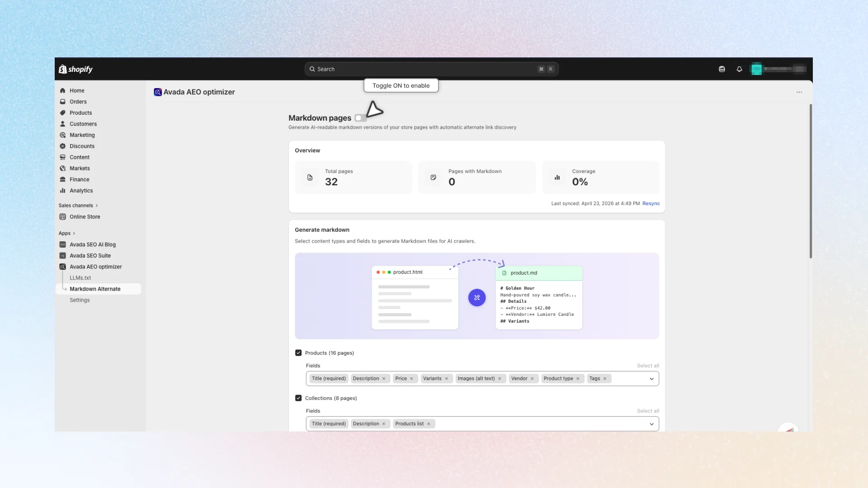Viewport: 868px width, 488px height.
Task: Click the Resync link
Action: point(651,204)
